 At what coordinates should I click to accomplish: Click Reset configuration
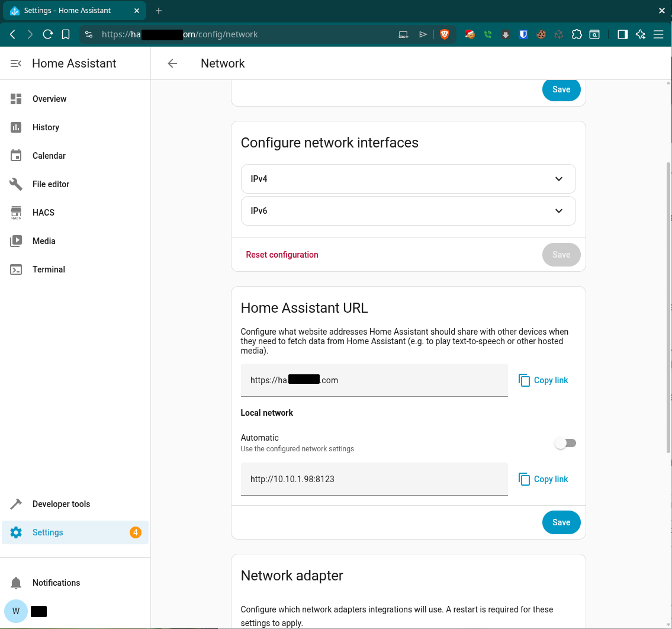[x=282, y=255]
